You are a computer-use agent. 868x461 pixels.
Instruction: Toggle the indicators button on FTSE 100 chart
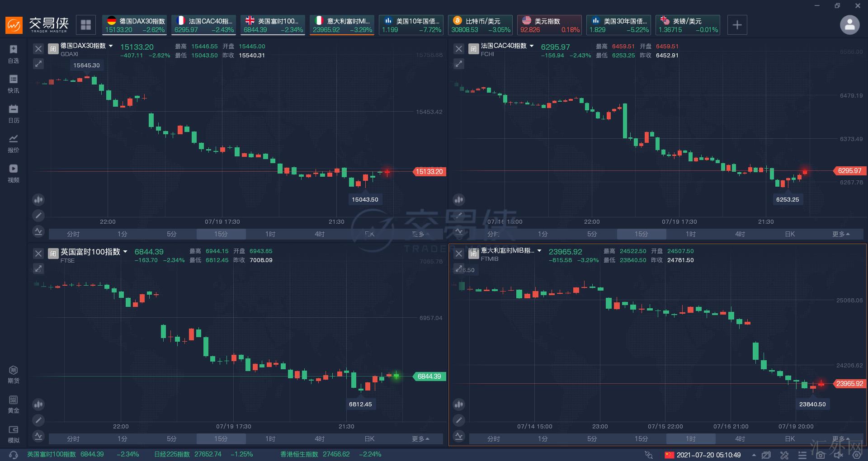click(x=38, y=436)
